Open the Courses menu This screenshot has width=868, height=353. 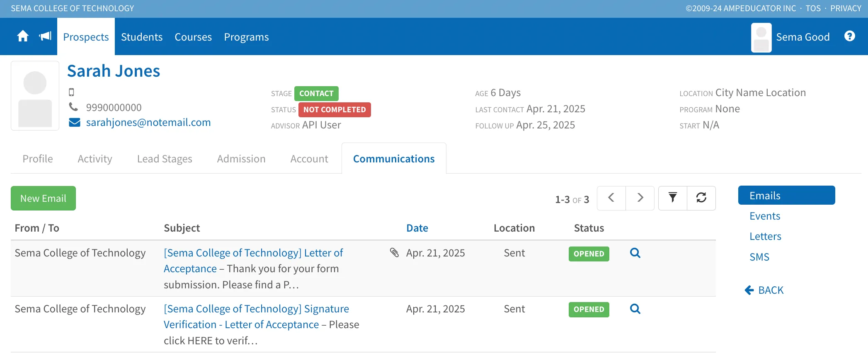[x=193, y=37]
